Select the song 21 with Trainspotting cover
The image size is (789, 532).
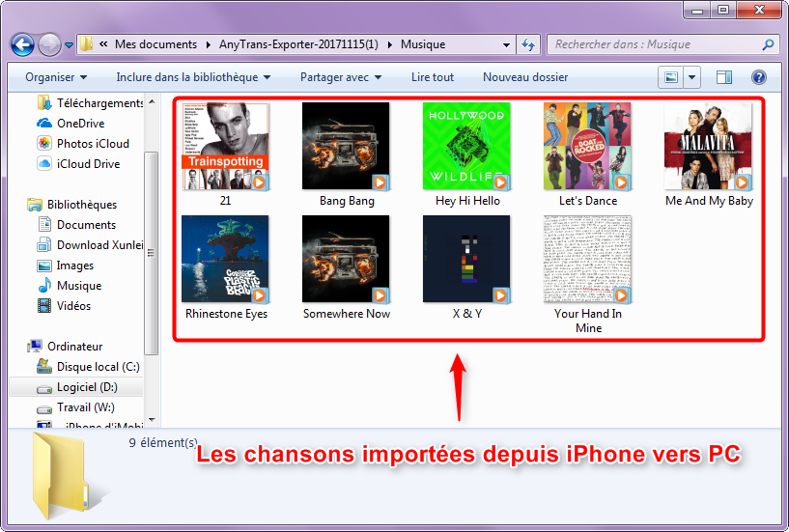(x=225, y=147)
